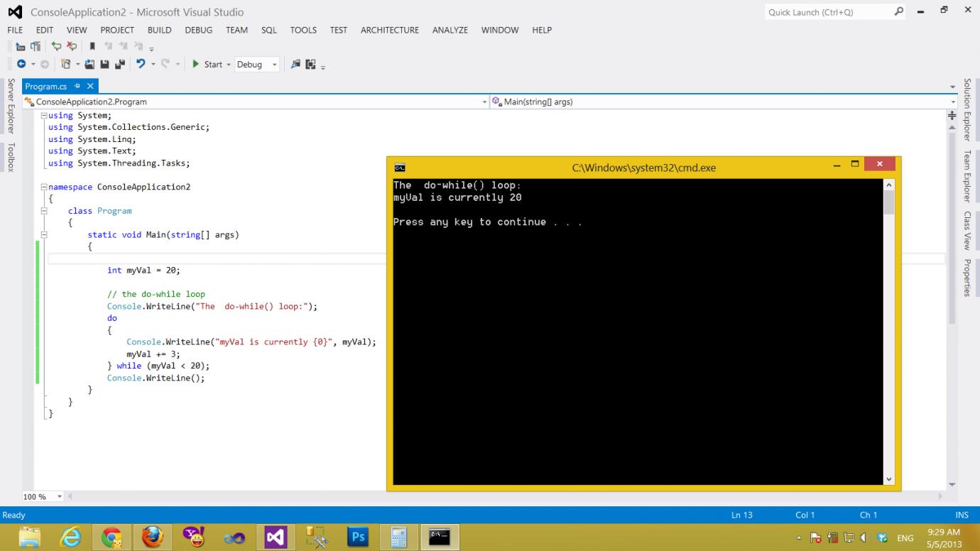
Task: Open the FILE menu
Action: [x=15, y=30]
